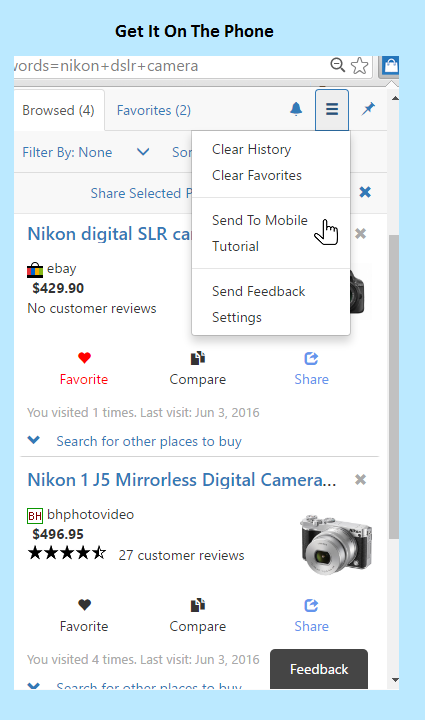The image size is (425, 720).
Task: Click the Nikon 1 J5 camera thumbnail
Action: point(336,545)
